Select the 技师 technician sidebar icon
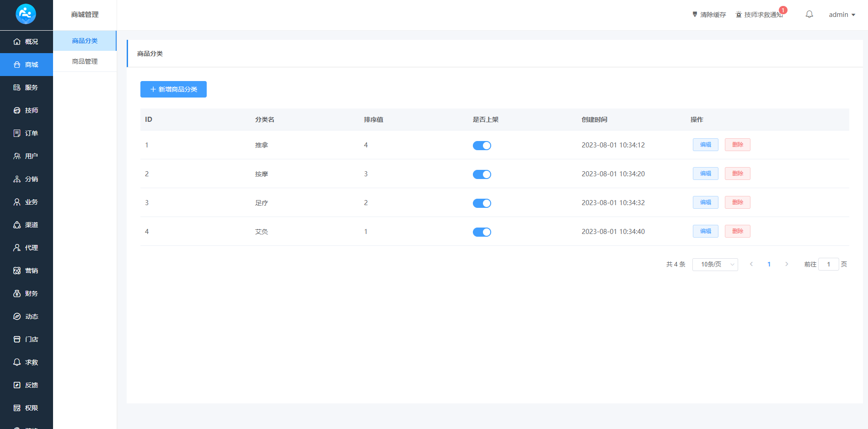This screenshot has height=429, width=868. coord(17,110)
